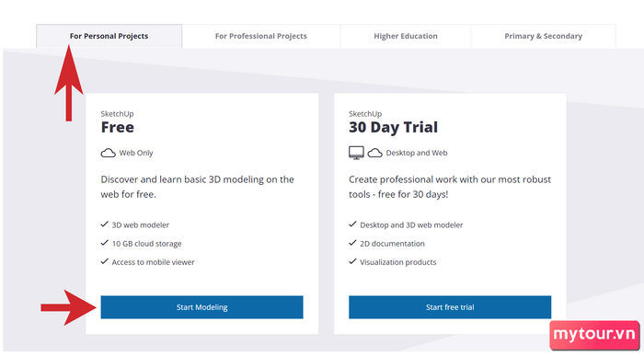Viewport: 644px width, 356px height.
Task: Click checkmark next to 10 GB cloud storage
Action: 104,243
